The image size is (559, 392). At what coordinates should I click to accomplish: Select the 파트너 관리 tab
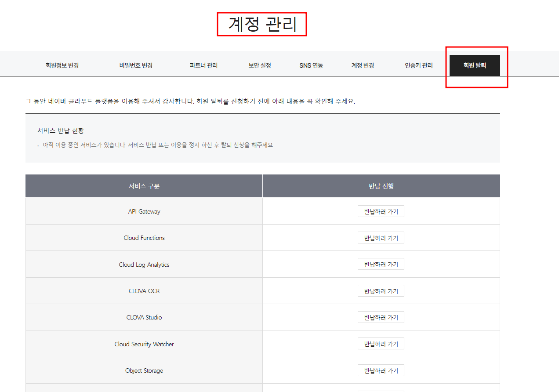pyautogui.click(x=203, y=65)
